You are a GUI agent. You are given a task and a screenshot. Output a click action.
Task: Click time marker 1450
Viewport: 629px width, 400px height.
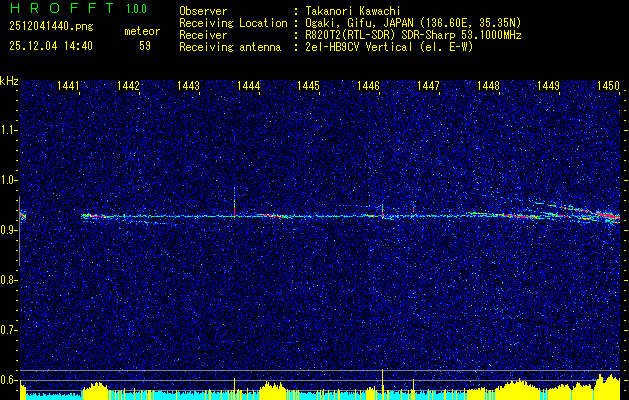608,86
